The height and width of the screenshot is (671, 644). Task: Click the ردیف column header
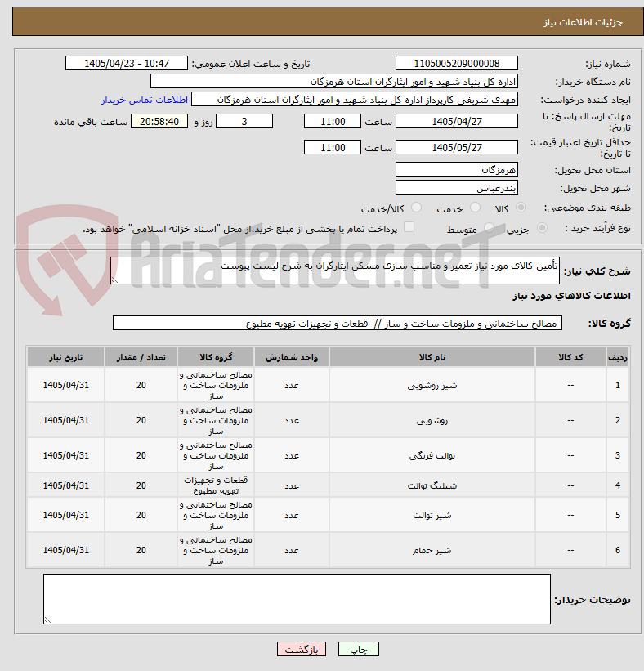pos(618,357)
